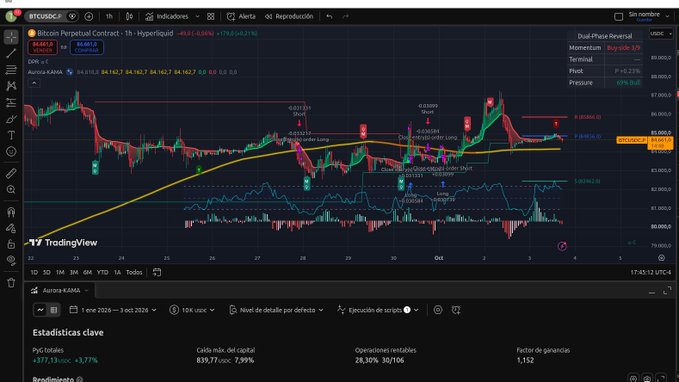Open the forecasting and measurement tools

coord(11,103)
